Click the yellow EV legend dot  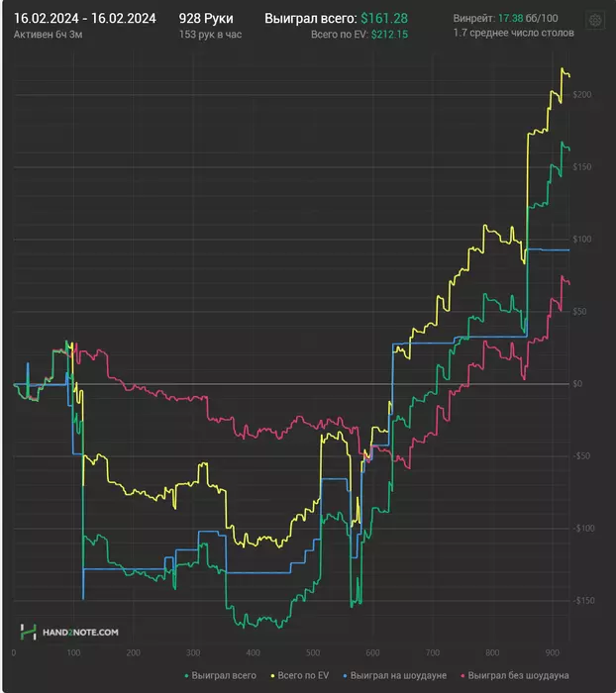click(273, 676)
